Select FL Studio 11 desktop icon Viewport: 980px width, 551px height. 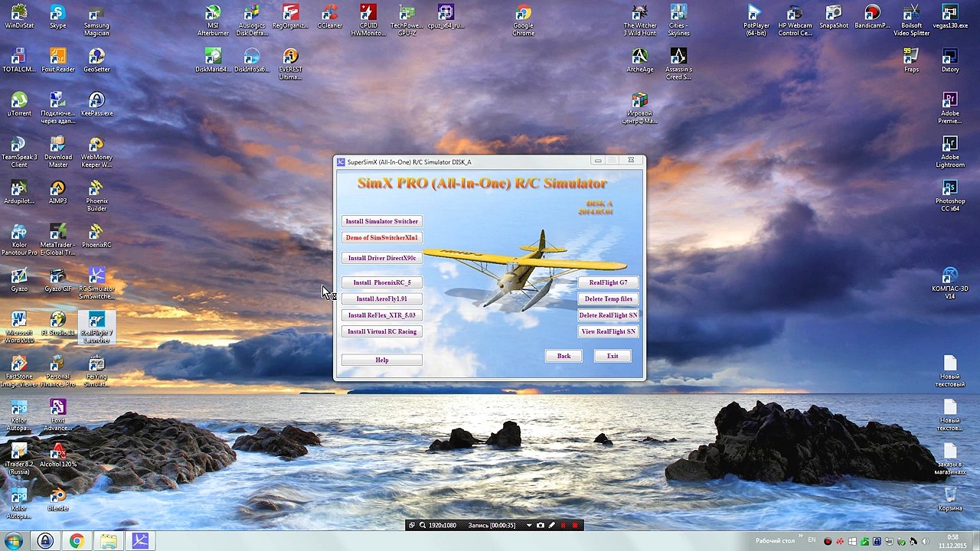tap(57, 324)
